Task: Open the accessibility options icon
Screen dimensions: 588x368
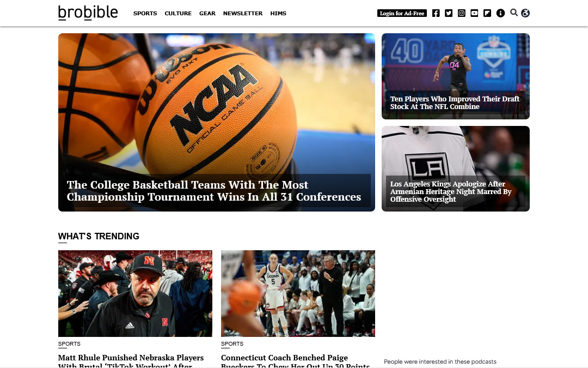Action: (525, 13)
